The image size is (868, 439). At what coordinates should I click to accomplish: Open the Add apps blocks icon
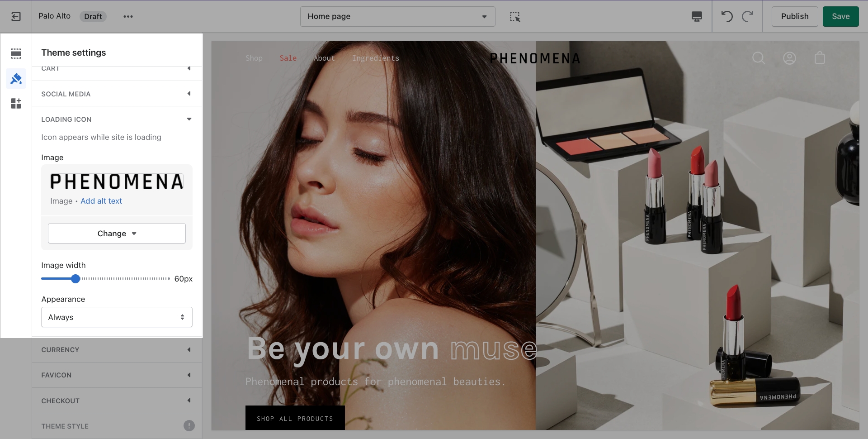(x=16, y=104)
